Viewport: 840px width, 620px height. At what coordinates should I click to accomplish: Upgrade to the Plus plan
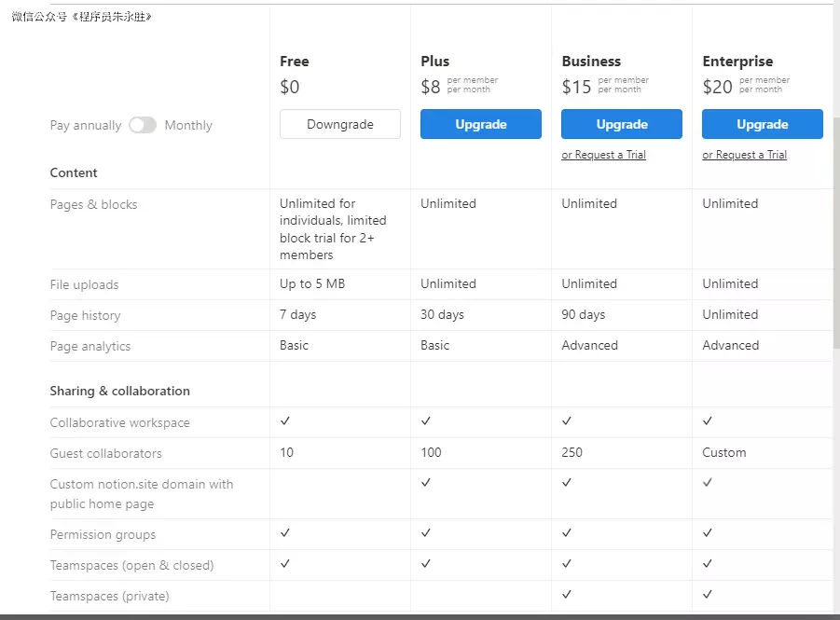[481, 124]
